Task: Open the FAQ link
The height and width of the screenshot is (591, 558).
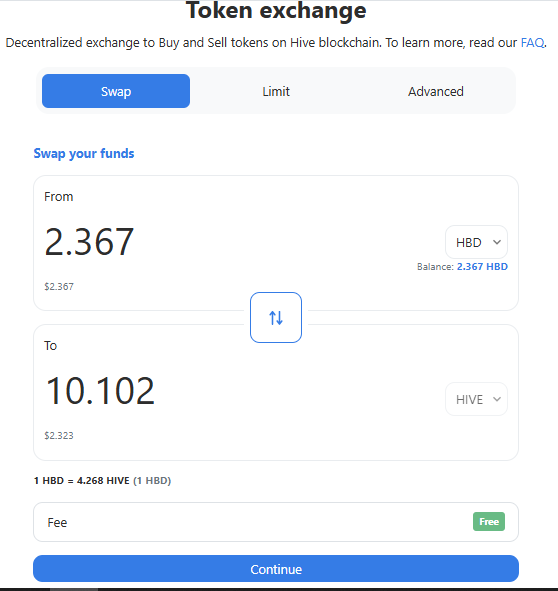Action: point(532,43)
